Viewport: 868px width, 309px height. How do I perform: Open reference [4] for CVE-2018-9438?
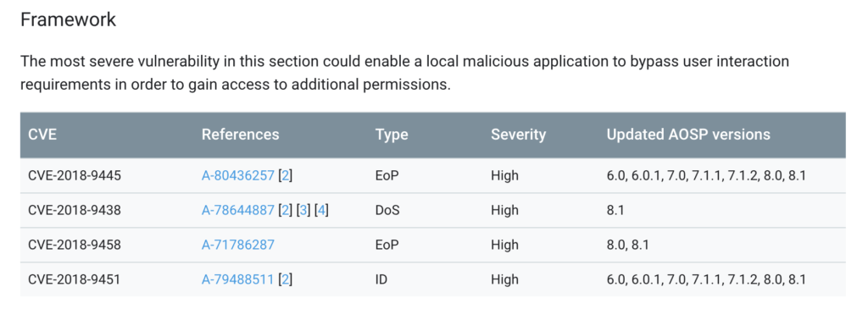[321, 210]
